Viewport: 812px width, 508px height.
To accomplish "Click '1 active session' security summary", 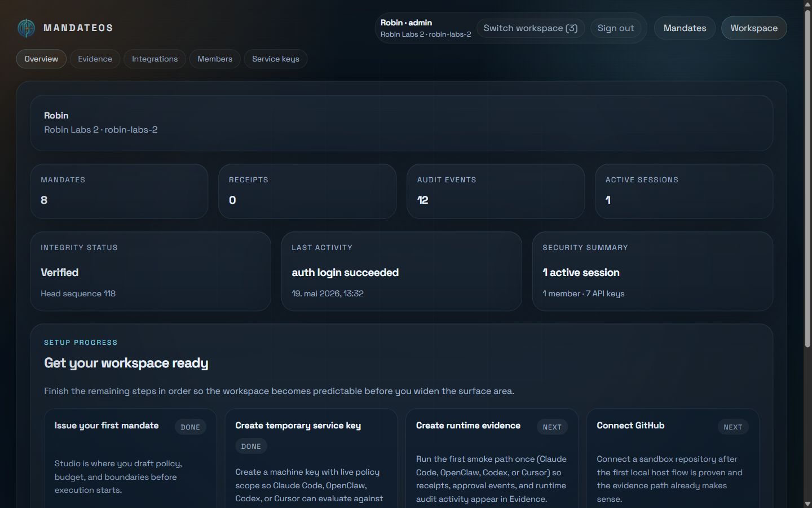I will tap(581, 273).
